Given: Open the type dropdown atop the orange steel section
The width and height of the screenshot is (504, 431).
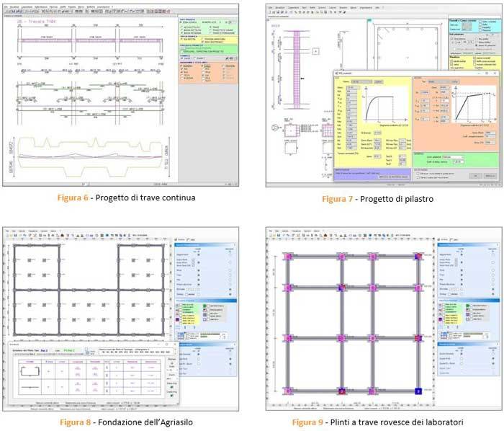Looking at the screenshot, I should coord(438,81).
